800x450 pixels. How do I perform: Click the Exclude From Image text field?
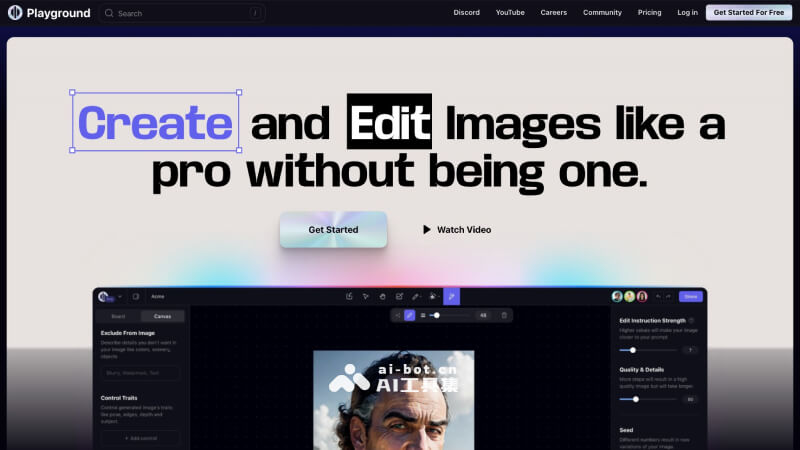click(140, 373)
